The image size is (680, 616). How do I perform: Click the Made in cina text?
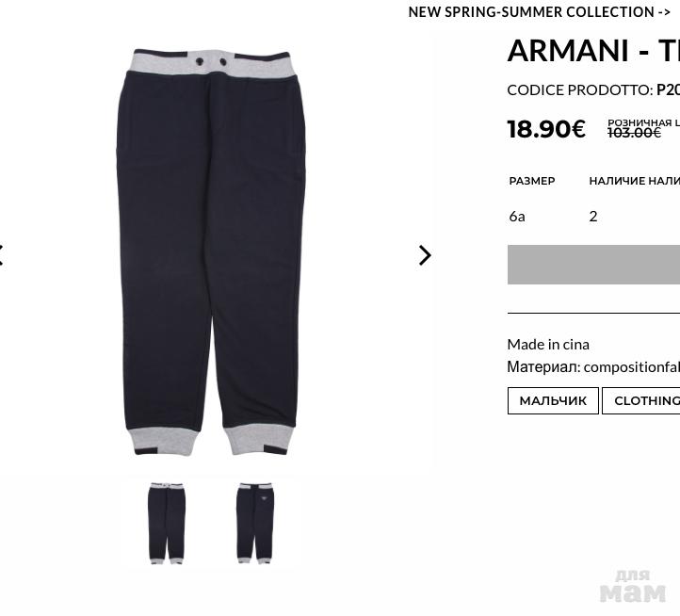[x=548, y=345]
